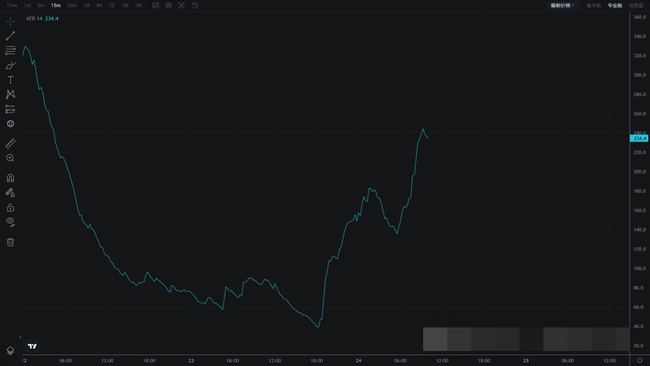Open chart settings hexagon icon
The image size is (650, 366).
tap(169, 5)
